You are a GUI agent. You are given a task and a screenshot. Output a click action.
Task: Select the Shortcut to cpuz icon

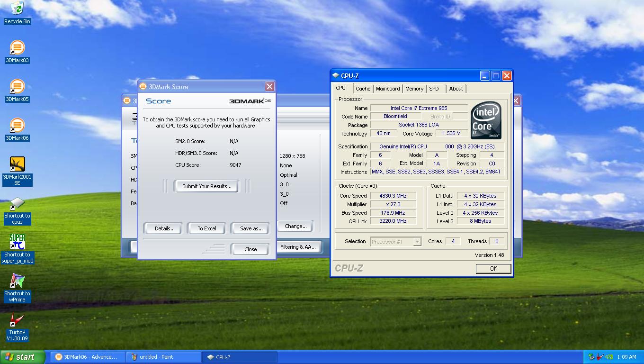pos(17,210)
